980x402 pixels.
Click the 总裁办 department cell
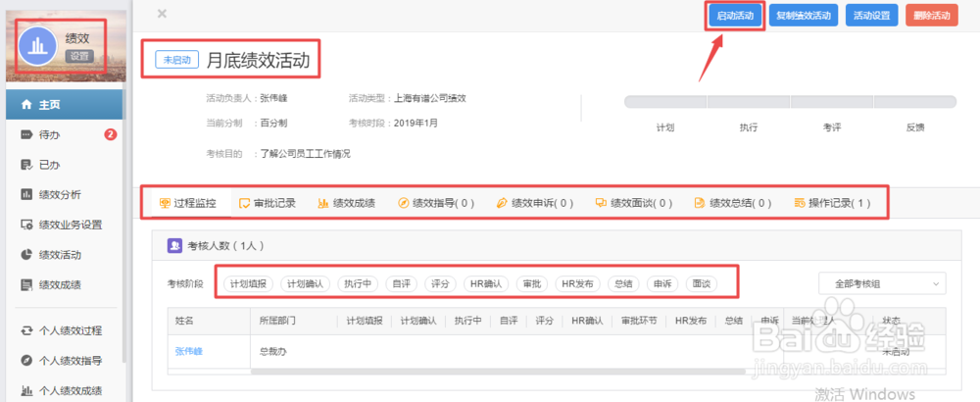(x=273, y=351)
